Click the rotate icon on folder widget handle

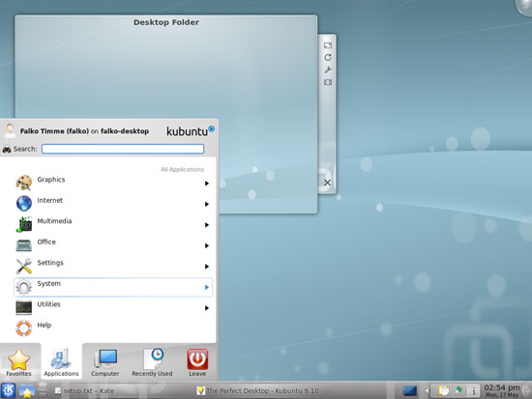pyautogui.click(x=327, y=57)
